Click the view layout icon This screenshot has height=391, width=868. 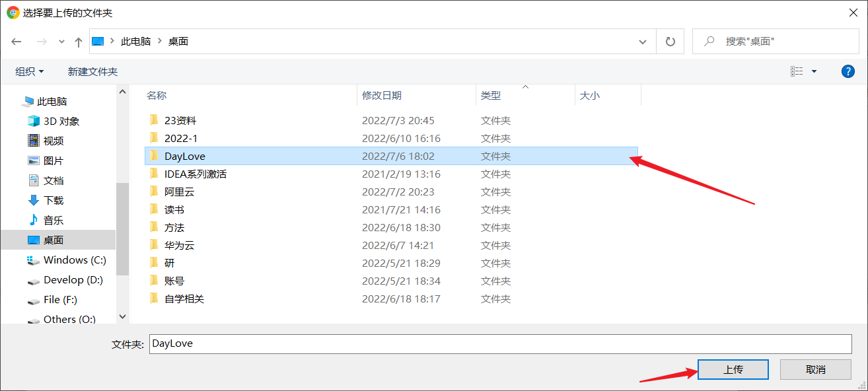797,71
